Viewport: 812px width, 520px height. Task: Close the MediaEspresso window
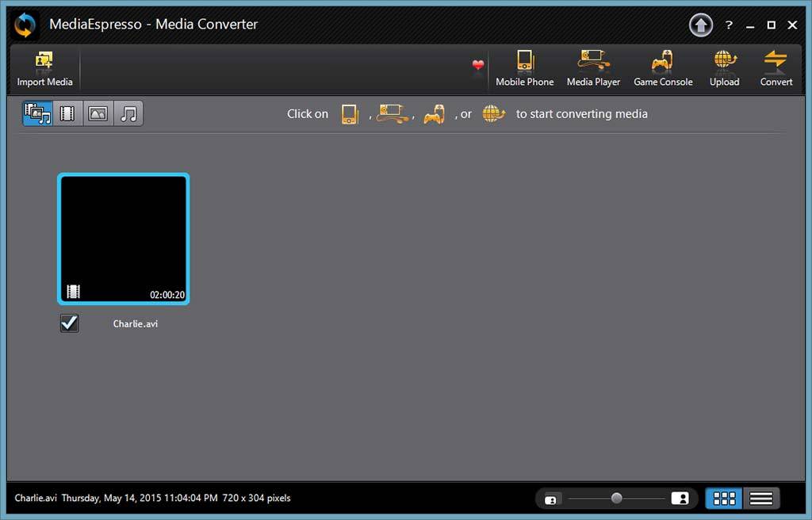point(792,25)
